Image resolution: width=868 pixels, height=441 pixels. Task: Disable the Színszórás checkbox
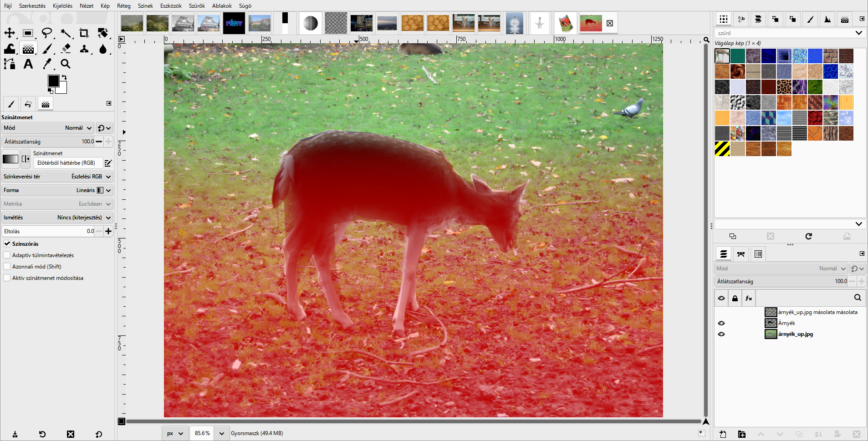pos(7,244)
